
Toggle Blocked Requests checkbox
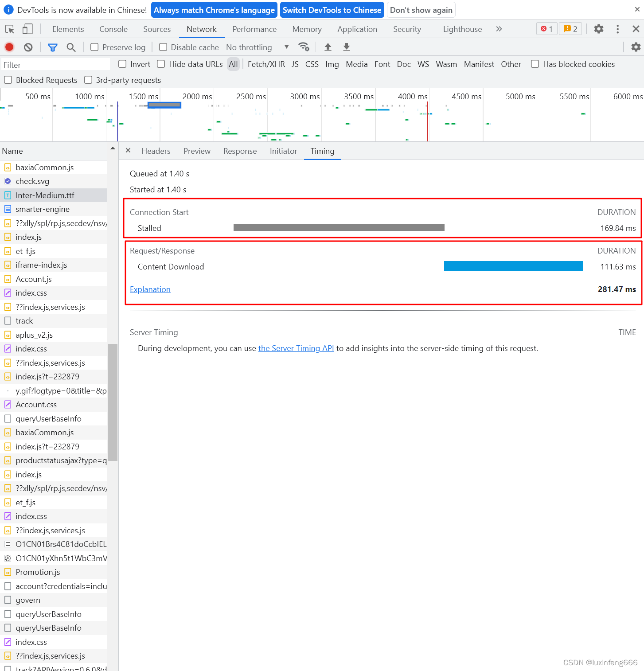coord(8,80)
